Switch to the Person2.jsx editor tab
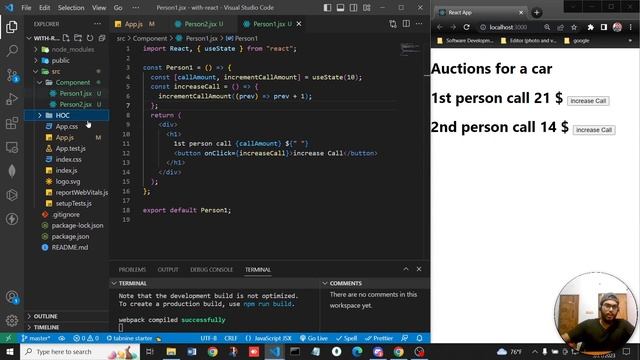 pyautogui.click(x=200, y=24)
